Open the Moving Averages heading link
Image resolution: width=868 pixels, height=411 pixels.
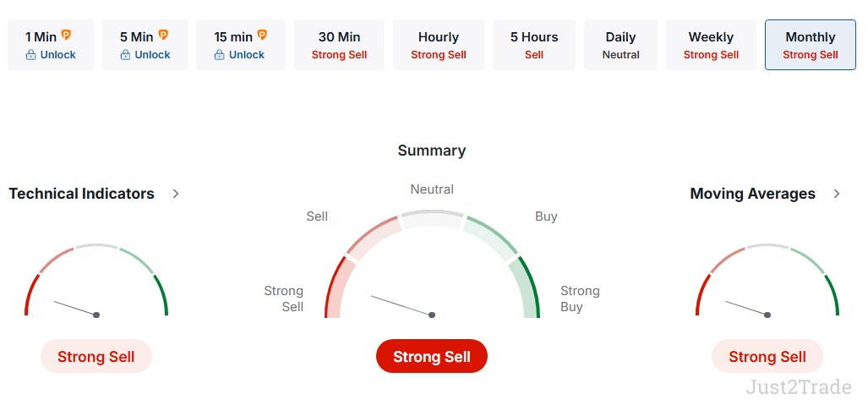point(752,194)
